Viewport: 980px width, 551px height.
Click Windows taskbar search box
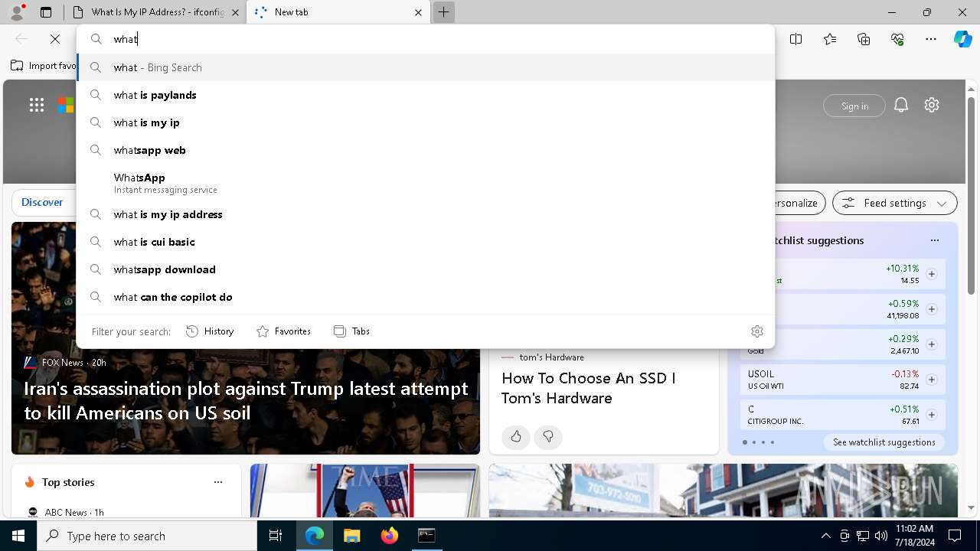[x=147, y=536]
